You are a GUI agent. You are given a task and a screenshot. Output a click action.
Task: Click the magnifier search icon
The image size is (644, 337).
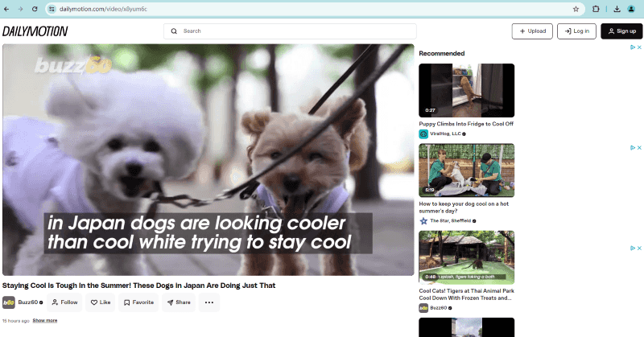tap(174, 31)
